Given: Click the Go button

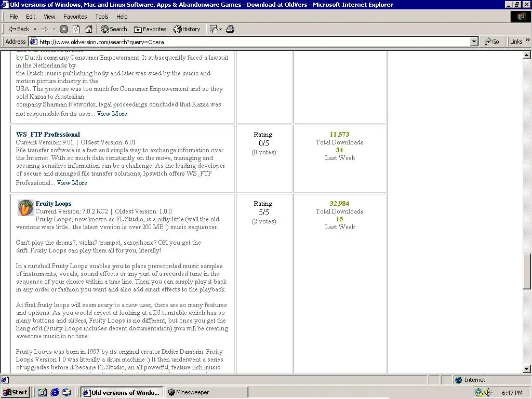Looking at the screenshot, I should tap(492, 42).
